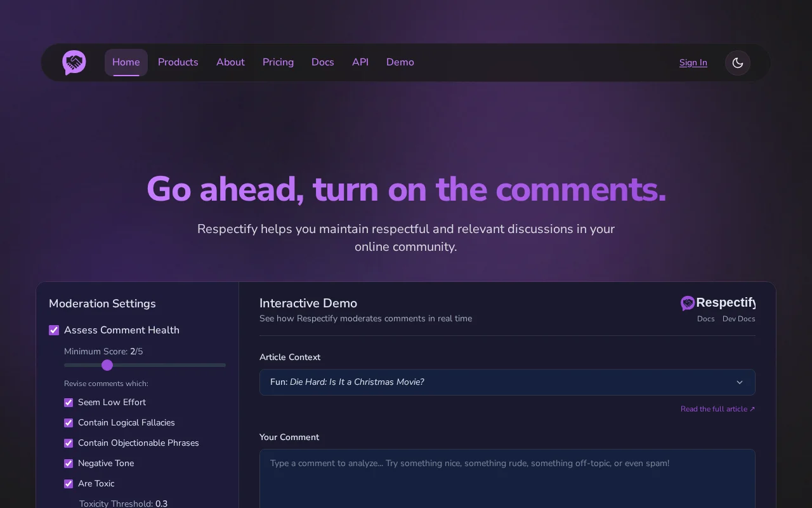This screenshot has width=812, height=508.
Task: Click the Respectify handshake logo in navbar
Action: [74, 62]
